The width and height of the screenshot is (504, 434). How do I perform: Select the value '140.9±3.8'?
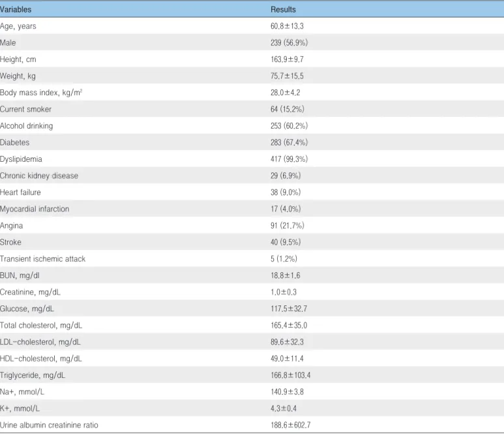click(287, 392)
